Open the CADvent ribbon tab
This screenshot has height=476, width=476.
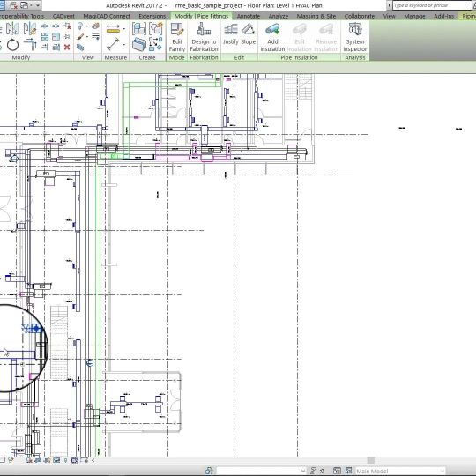click(63, 16)
